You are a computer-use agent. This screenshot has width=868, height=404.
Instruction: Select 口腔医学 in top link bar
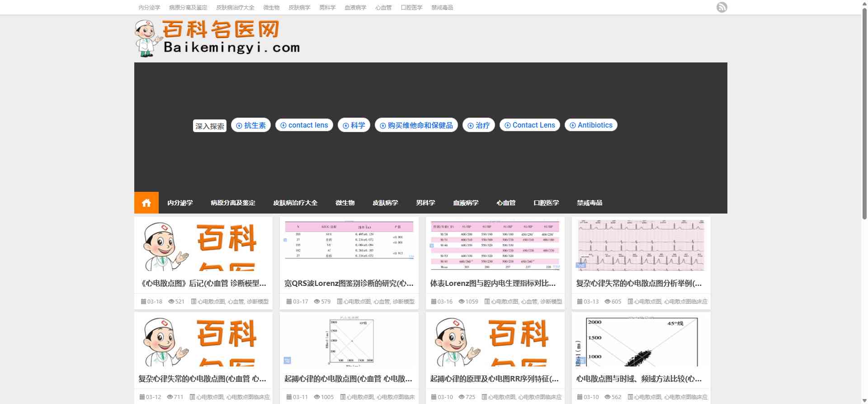[411, 8]
